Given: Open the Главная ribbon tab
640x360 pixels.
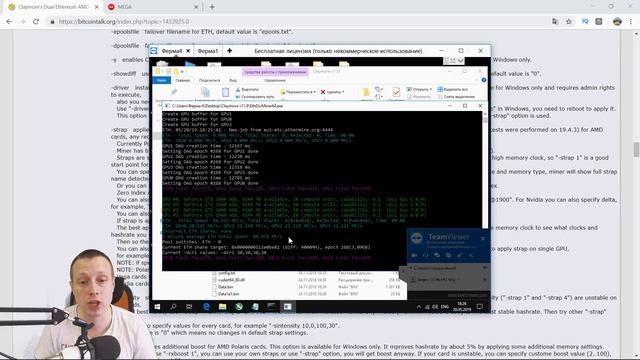Looking at the screenshot, I should pyautogui.click(x=182, y=80).
